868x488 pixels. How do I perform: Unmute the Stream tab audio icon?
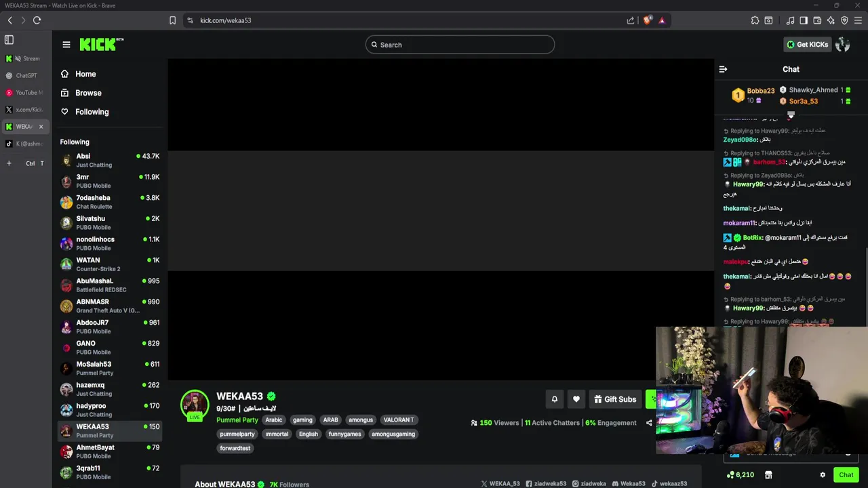point(18,58)
